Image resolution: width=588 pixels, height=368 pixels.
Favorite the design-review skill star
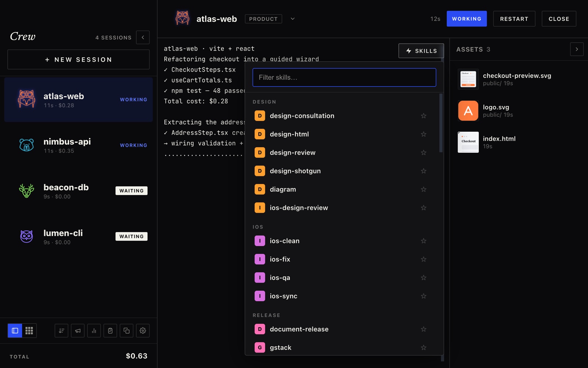point(424,152)
